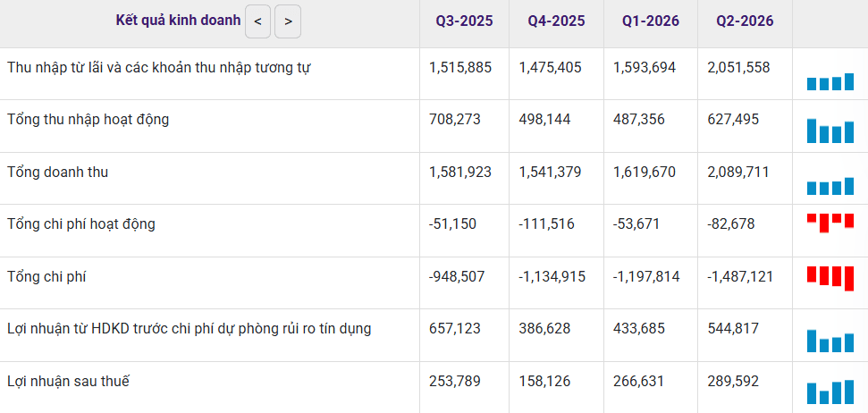Select the value -53,671
868x413 pixels.
click(x=636, y=224)
